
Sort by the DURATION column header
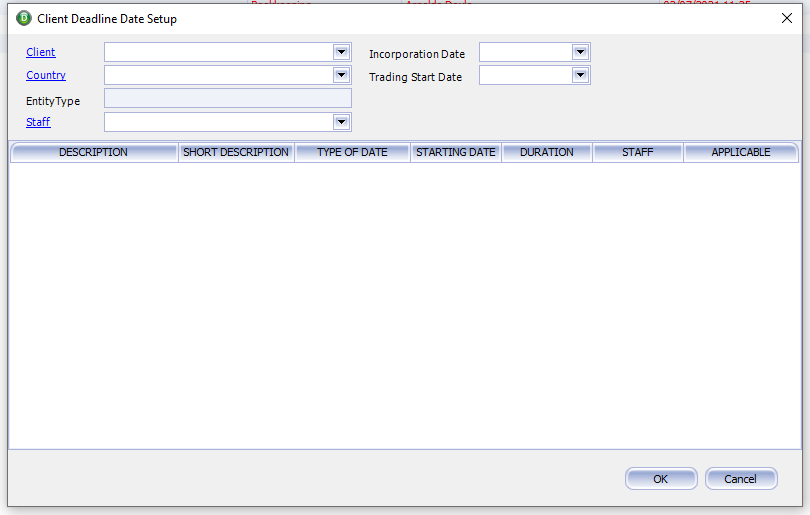(547, 152)
